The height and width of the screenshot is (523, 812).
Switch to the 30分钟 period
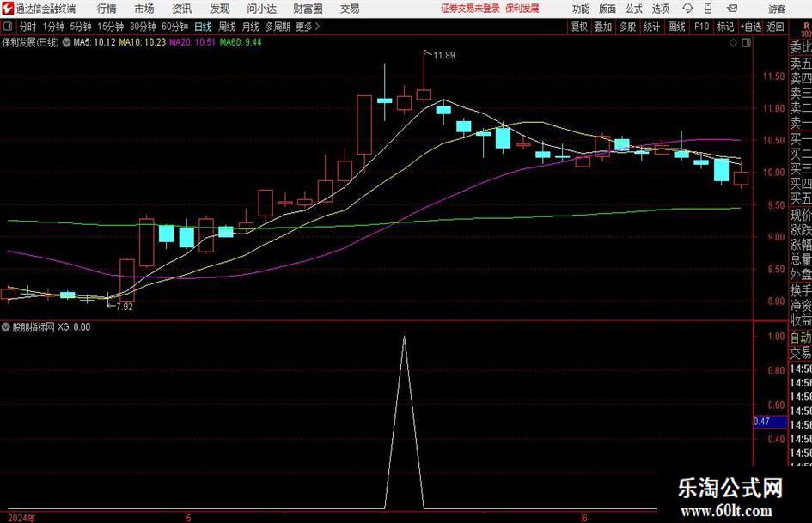[x=143, y=27]
